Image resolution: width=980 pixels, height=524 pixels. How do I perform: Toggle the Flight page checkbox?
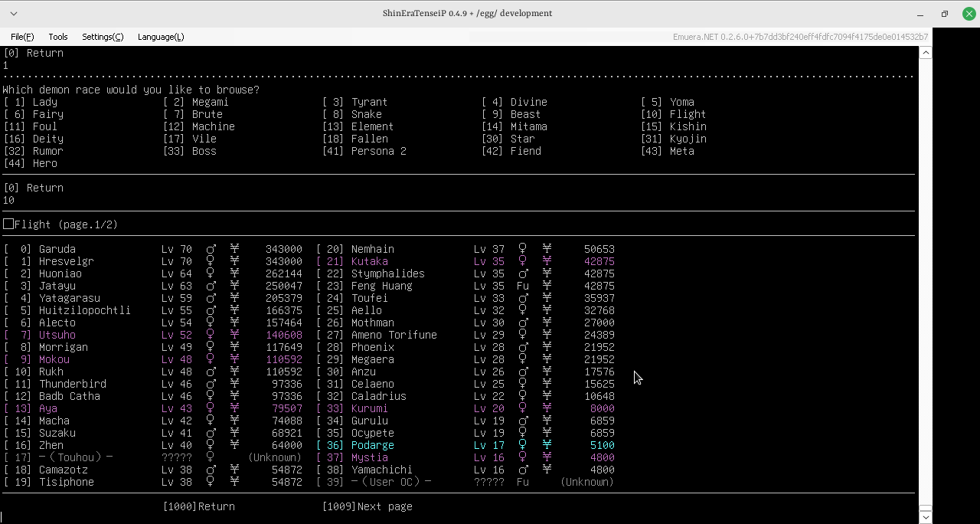tap(8, 224)
